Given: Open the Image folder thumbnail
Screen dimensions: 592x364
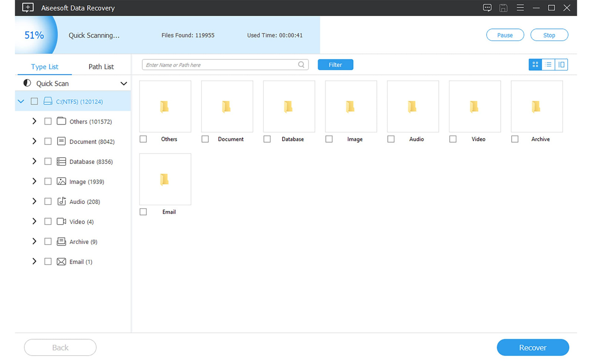Looking at the screenshot, I should [351, 107].
